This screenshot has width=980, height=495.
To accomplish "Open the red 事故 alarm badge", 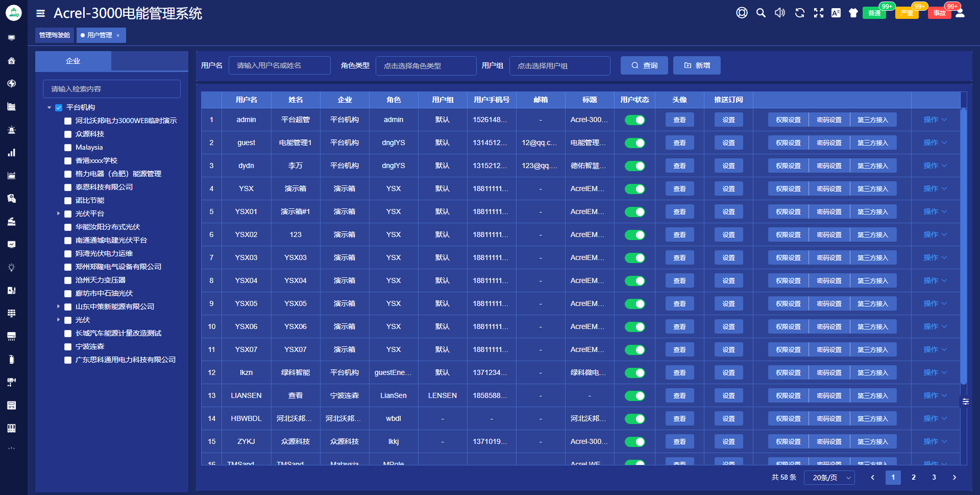I will pyautogui.click(x=940, y=13).
